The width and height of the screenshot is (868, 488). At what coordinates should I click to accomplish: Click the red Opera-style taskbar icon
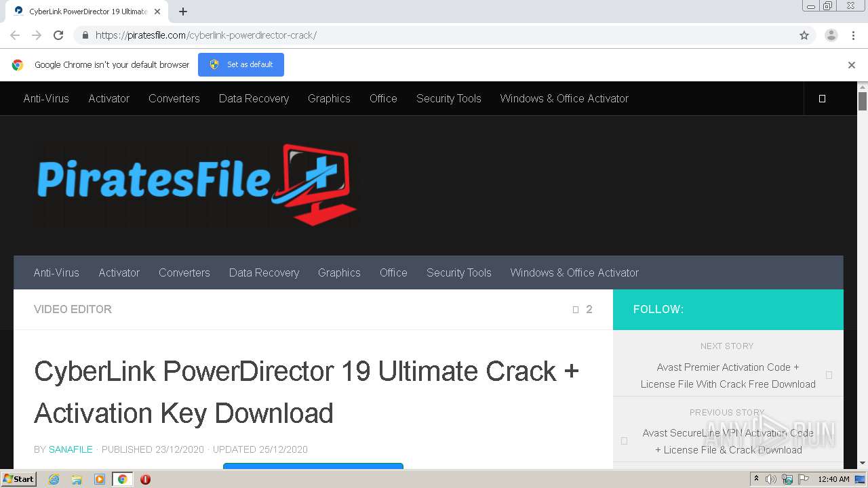[145, 479]
